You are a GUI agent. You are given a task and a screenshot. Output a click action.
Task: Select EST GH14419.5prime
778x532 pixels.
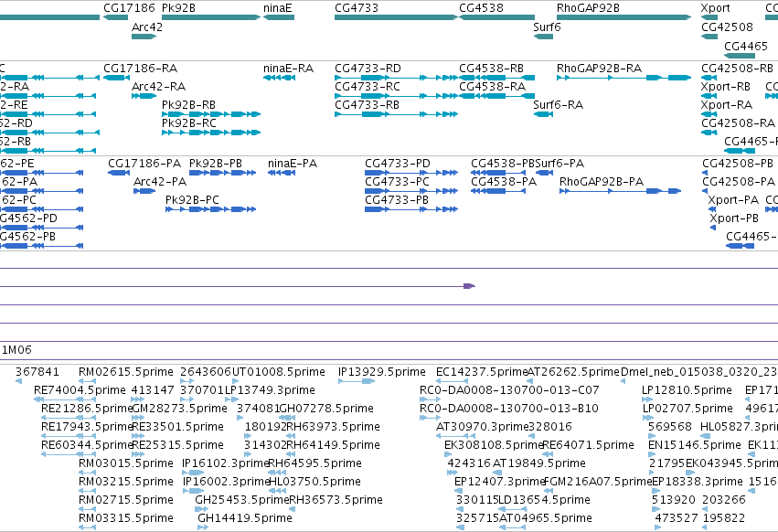245,518
